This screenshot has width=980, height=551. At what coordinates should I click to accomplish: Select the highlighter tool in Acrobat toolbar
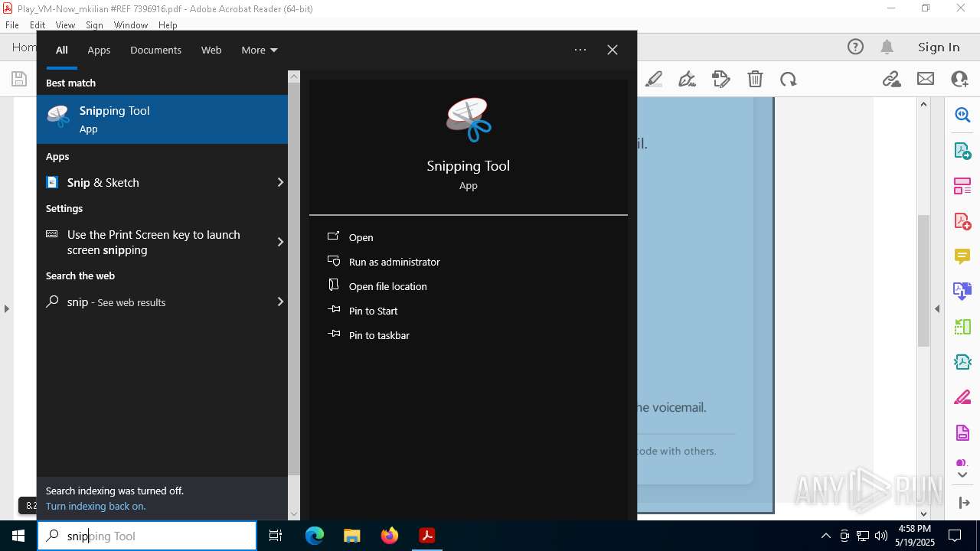(x=654, y=79)
